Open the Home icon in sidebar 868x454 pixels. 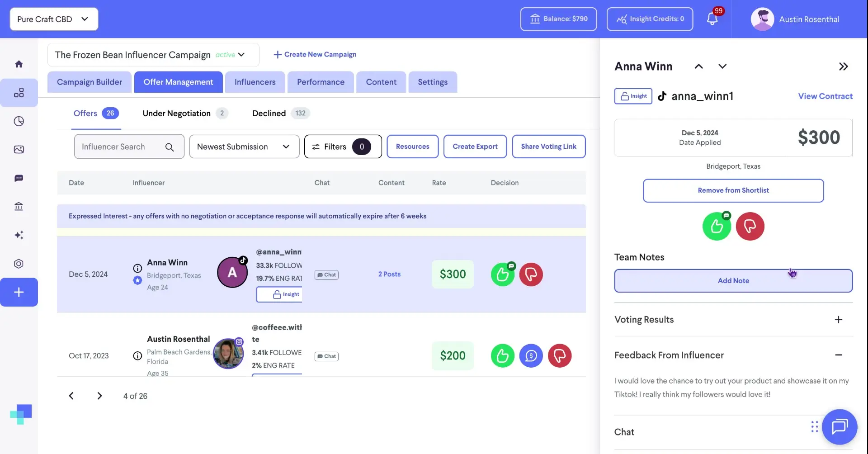pos(19,63)
